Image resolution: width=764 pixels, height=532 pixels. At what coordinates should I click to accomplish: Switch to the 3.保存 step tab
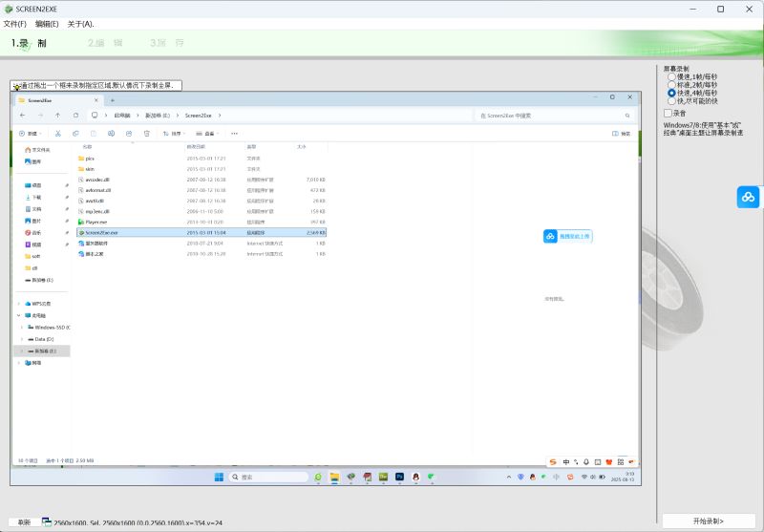click(x=167, y=43)
